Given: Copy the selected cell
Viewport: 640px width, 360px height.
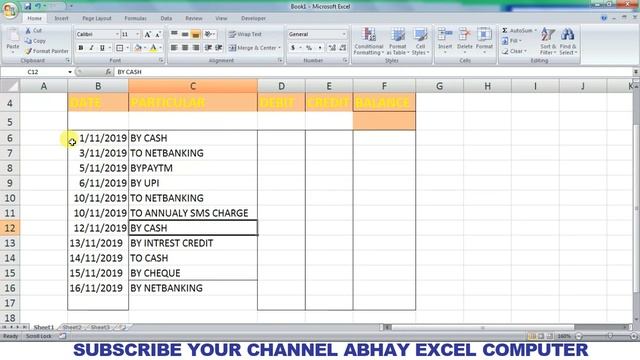Looking at the screenshot, I should [x=35, y=41].
